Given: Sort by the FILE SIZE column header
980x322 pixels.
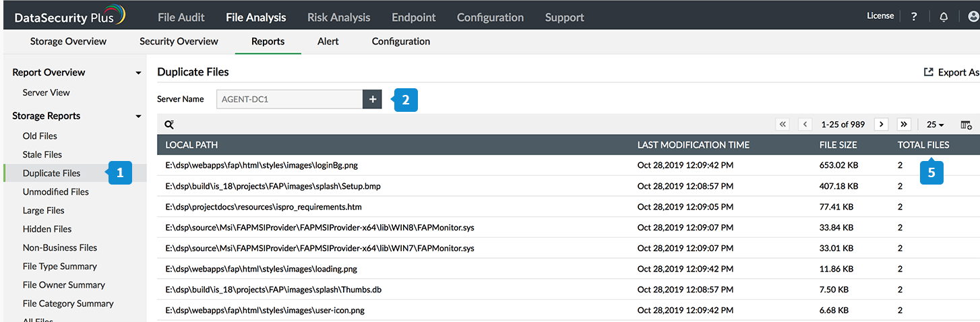Looking at the screenshot, I should (x=838, y=145).
